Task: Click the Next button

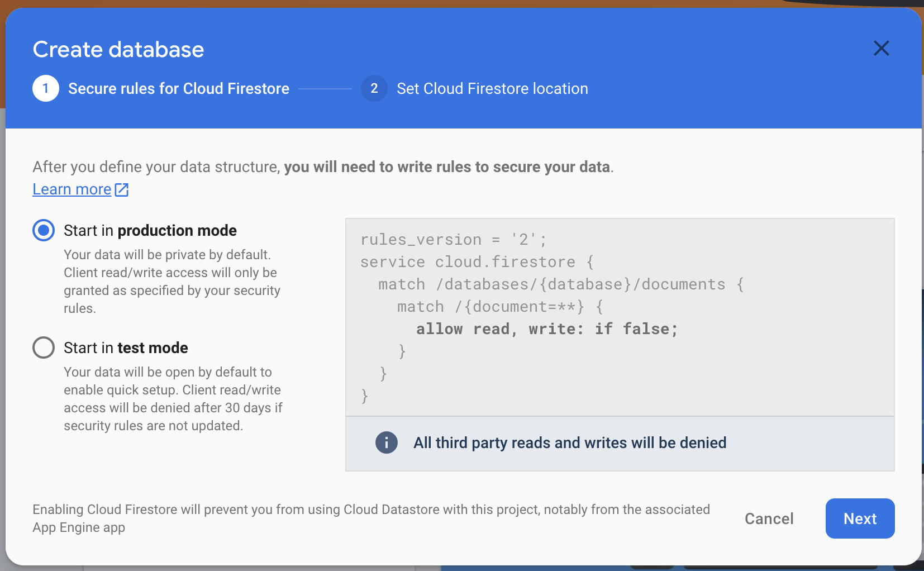Action: point(860,518)
